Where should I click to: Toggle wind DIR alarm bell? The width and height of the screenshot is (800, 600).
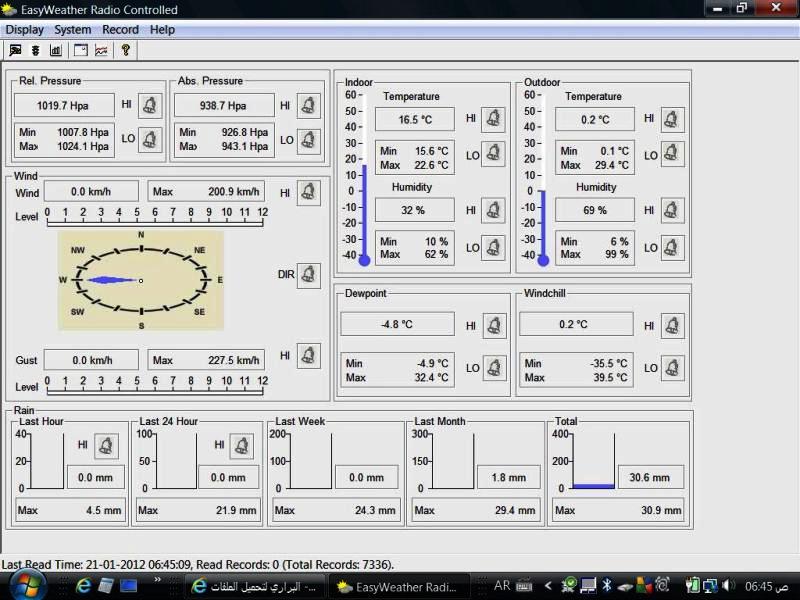(x=308, y=275)
